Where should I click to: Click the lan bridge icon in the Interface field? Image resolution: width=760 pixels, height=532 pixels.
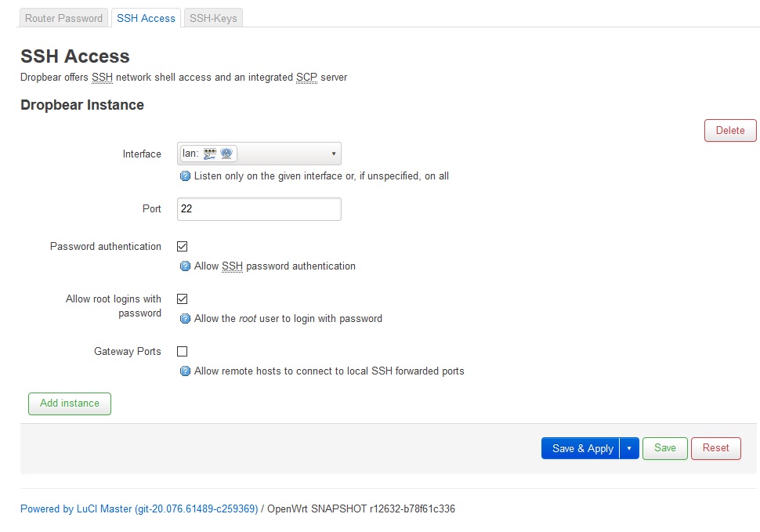pos(209,154)
